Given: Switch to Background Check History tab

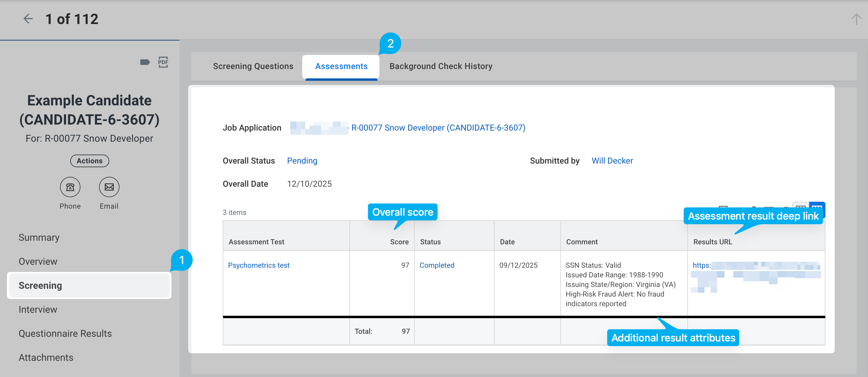Looking at the screenshot, I should pos(441,66).
